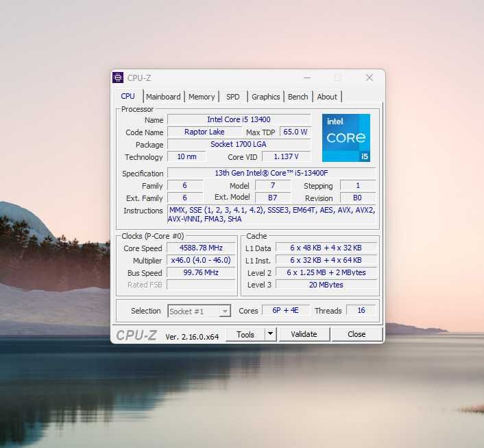The width and height of the screenshot is (484, 448).
Task: Click the Model value 7
Action: coord(273,185)
